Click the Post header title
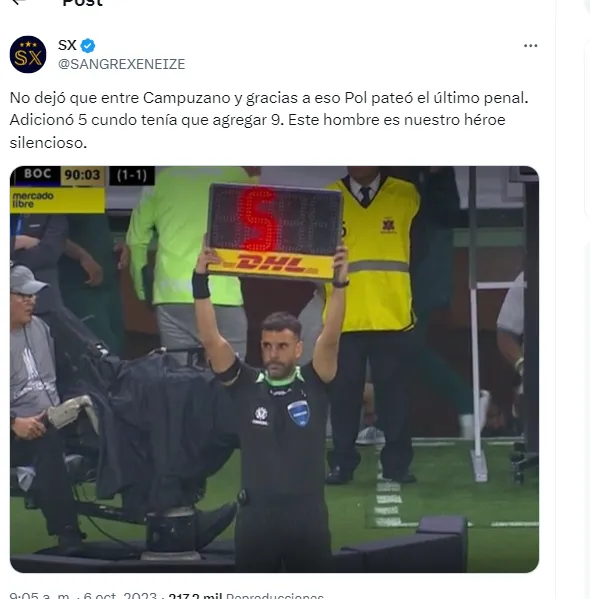Viewport: 590px width, 599px height. click(x=83, y=3)
